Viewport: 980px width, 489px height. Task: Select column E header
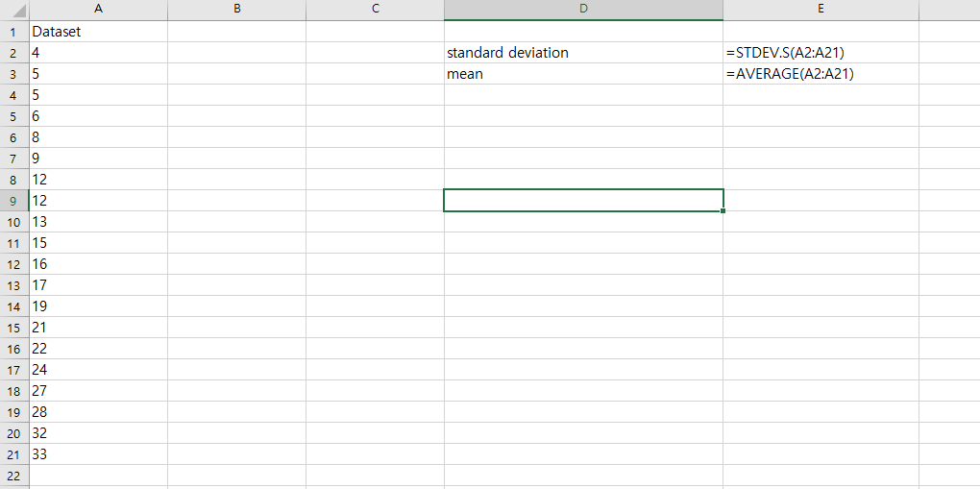(x=821, y=10)
